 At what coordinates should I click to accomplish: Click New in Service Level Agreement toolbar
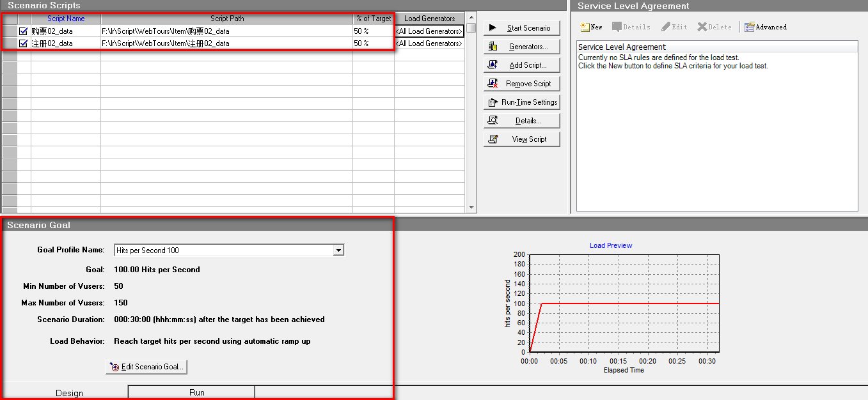point(591,27)
